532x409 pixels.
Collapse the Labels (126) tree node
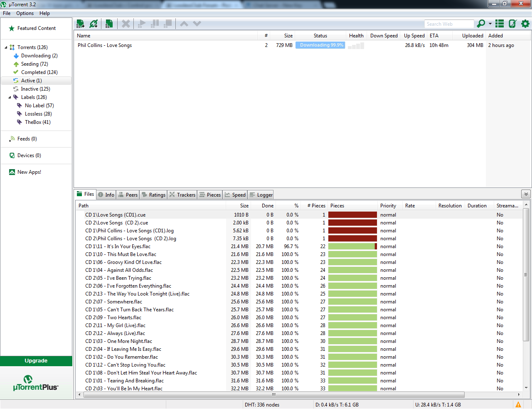[x=10, y=97]
